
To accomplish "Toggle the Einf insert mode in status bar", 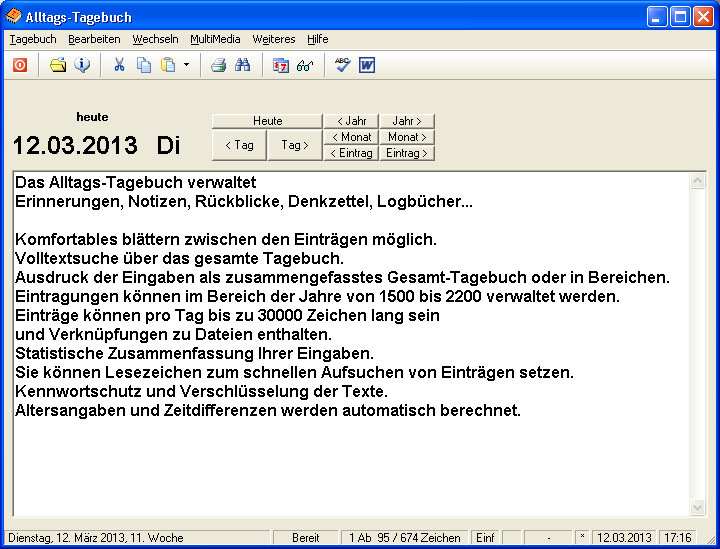I will (x=485, y=538).
